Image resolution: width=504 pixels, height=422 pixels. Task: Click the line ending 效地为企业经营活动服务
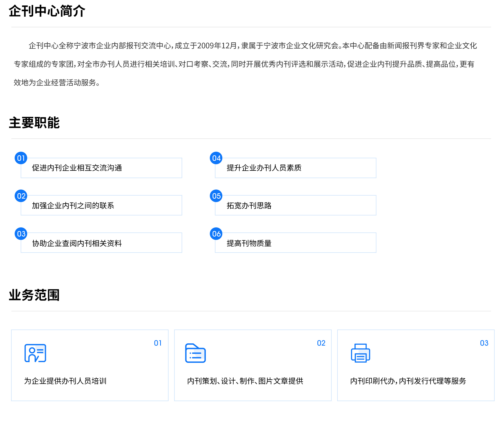tap(57, 83)
